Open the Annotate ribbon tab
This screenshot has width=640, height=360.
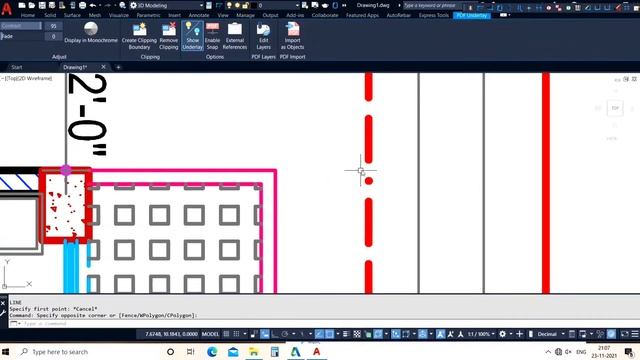click(199, 15)
